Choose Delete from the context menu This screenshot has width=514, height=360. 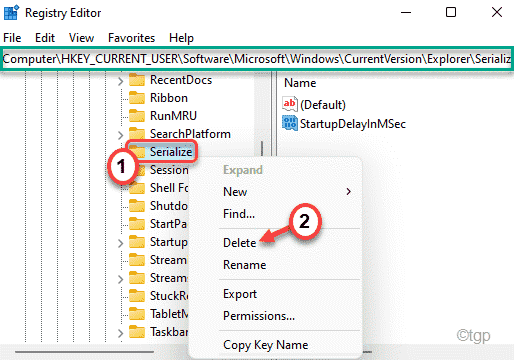pos(240,243)
